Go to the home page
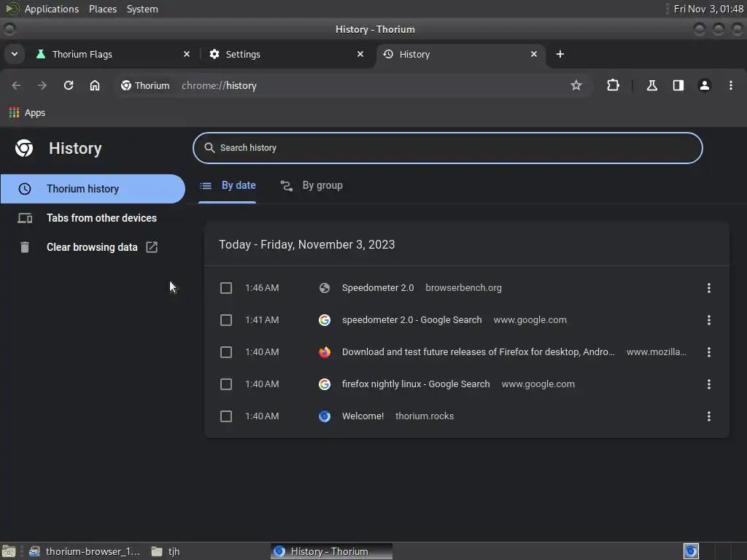747x560 pixels. click(x=95, y=85)
